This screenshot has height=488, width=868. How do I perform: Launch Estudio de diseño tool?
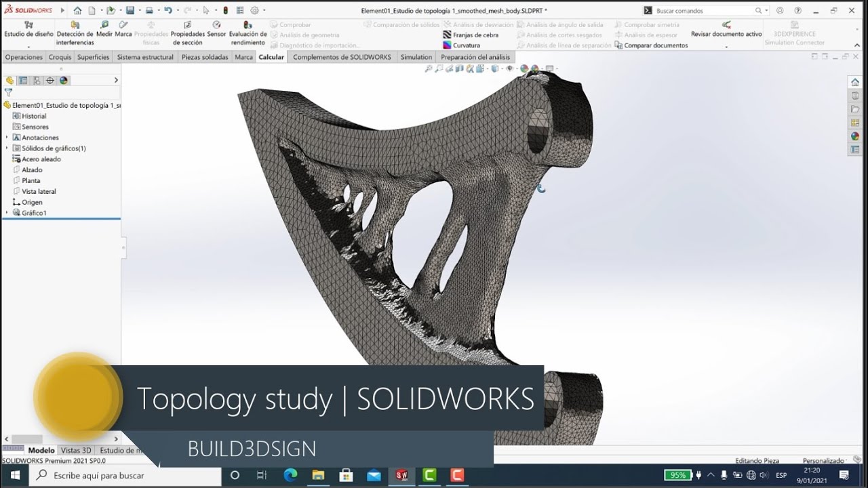click(28, 30)
